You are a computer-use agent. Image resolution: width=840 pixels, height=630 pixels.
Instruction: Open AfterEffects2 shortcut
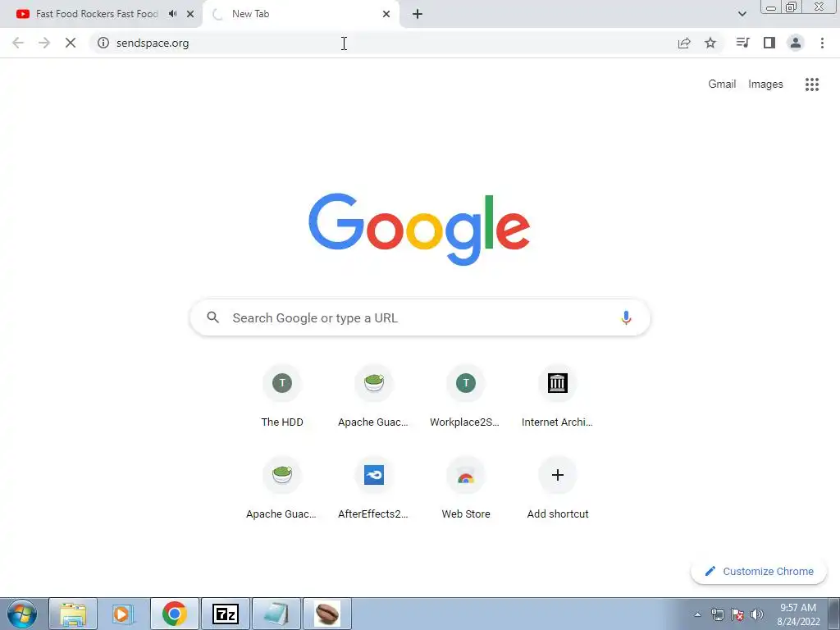(x=374, y=488)
